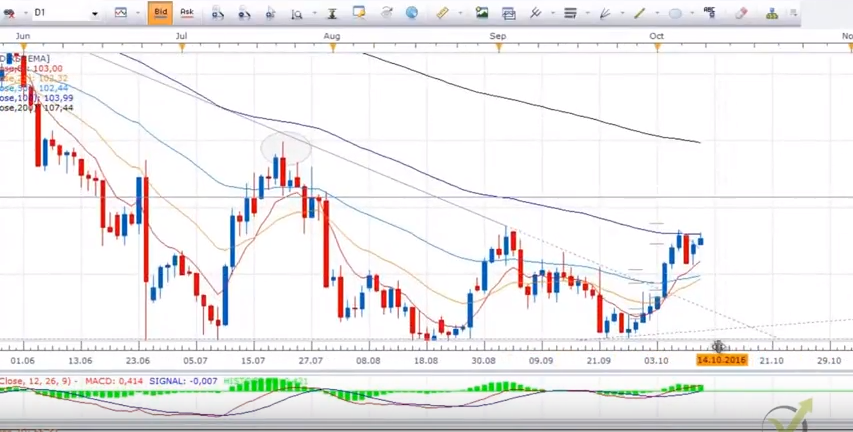This screenshot has height=432, width=853.
Task: Select the gray ellipse annotation on chart
Action: pos(286,147)
